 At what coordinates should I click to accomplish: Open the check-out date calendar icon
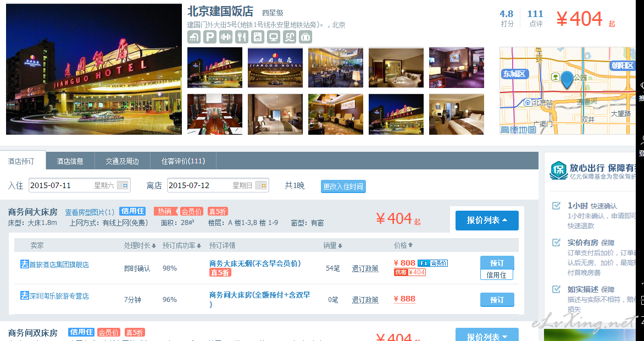[261, 185]
